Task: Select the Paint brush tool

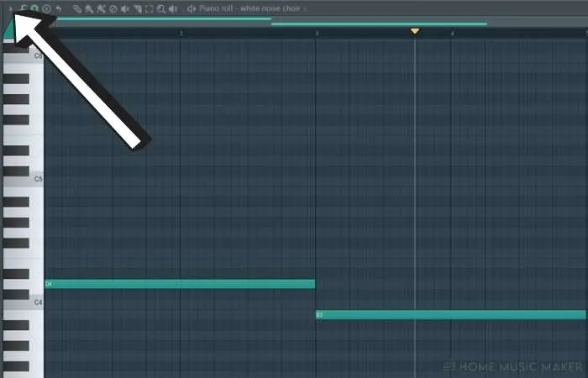Action: [89, 8]
